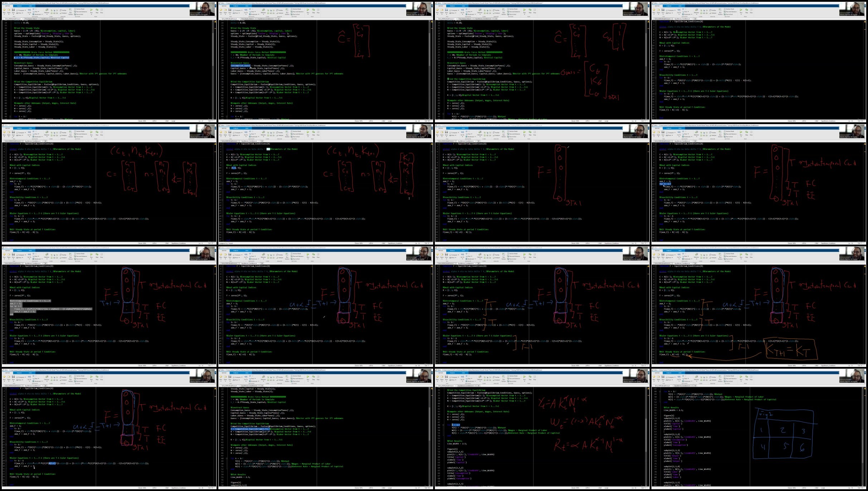Select Run and Advance in Fig 1 grid frame
This screenshot has height=491, width=868.
(730, 378)
